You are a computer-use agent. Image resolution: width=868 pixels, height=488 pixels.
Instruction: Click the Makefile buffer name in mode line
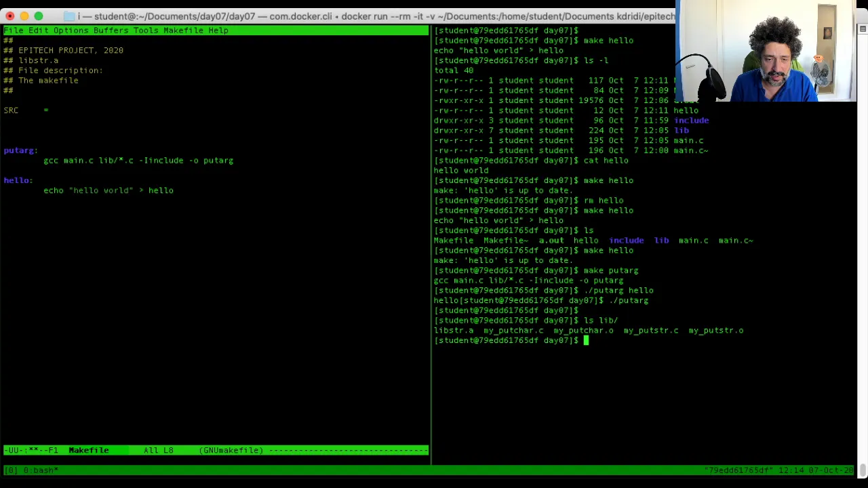(88, 450)
